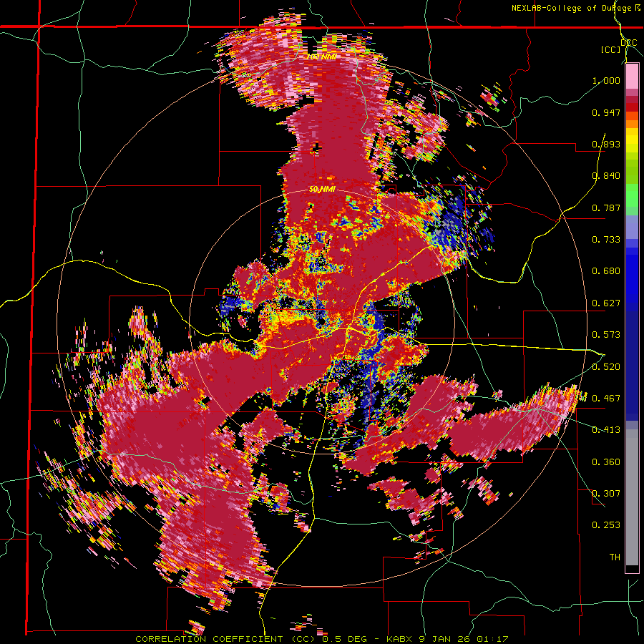Click the DCC label above the legend

point(629,42)
